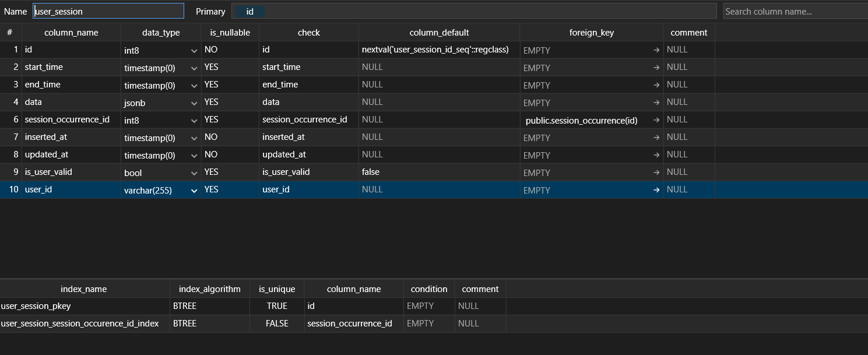Click foreign key arrow in user_id row
This screenshot has width=868, height=355.
pos(656,190)
